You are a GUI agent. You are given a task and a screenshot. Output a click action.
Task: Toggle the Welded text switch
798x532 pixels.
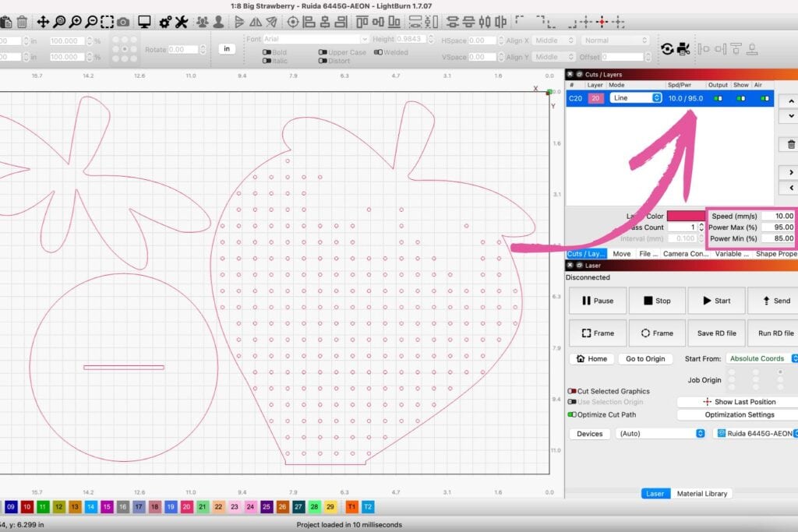coord(378,52)
